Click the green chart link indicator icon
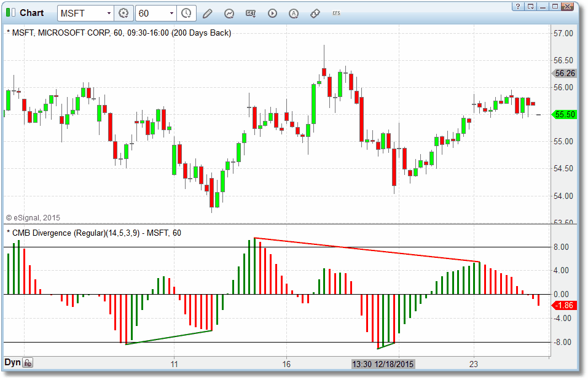This screenshot has height=380, width=588. click(10, 13)
